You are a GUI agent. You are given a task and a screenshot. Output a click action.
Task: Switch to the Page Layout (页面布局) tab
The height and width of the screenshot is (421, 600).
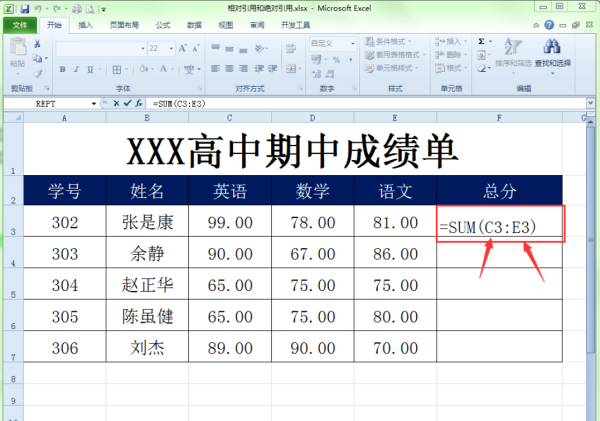(124, 25)
